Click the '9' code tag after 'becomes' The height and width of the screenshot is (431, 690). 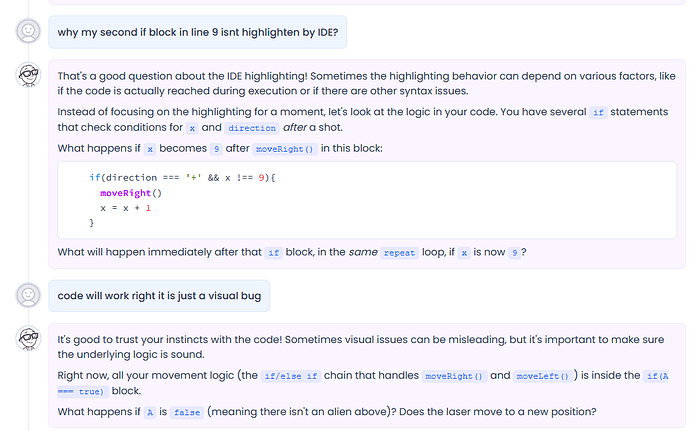[x=216, y=149]
